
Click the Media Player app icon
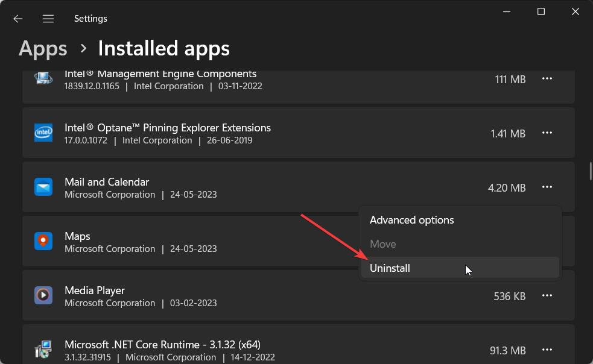click(x=43, y=295)
